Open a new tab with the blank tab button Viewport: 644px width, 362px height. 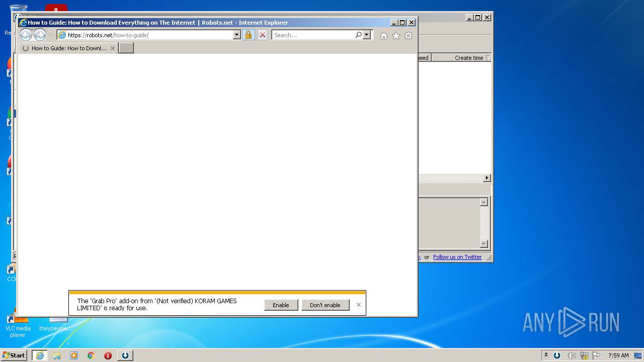point(126,48)
